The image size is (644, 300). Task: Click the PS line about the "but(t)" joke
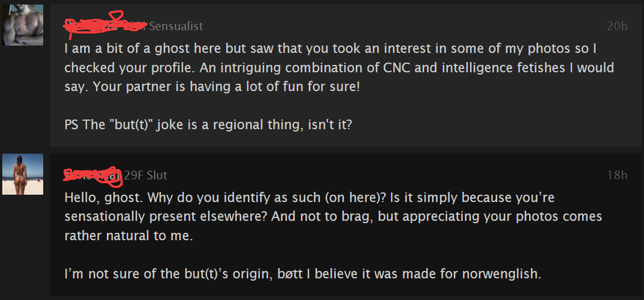208,124
